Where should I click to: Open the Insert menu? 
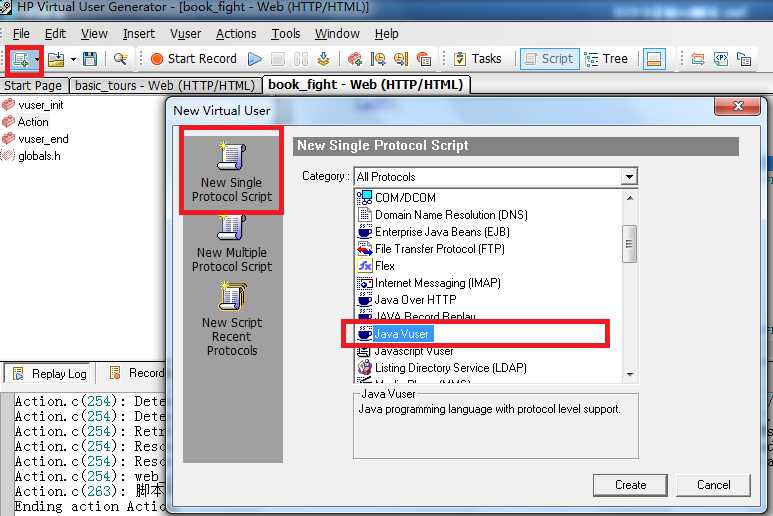tap(139, 34)
